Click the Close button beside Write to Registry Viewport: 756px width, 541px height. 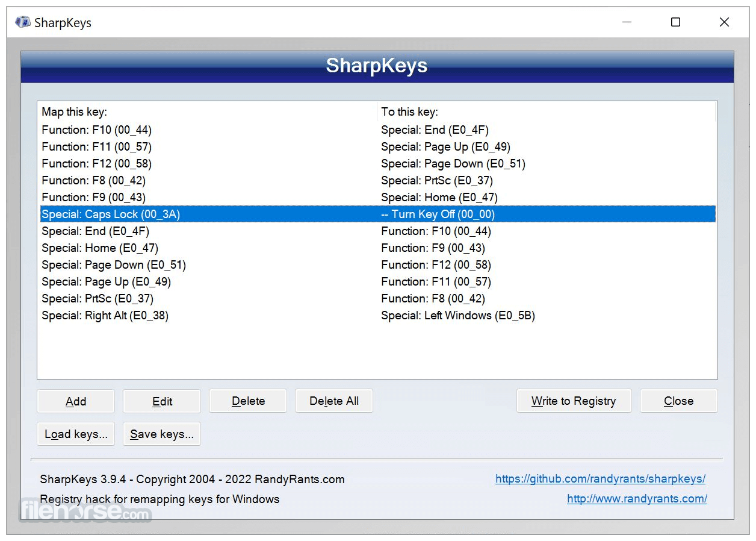[x=678, y=401]
